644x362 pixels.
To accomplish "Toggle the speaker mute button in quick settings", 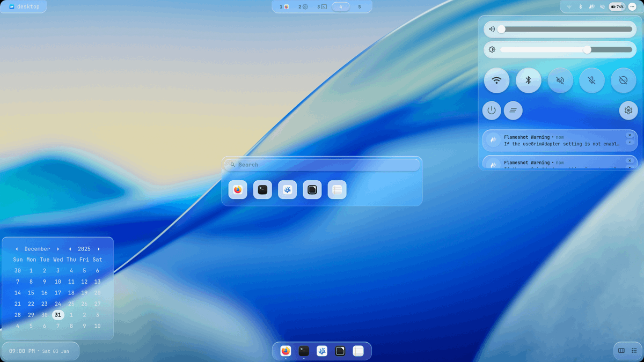I will pyautogui.click(x=560, y=80).
